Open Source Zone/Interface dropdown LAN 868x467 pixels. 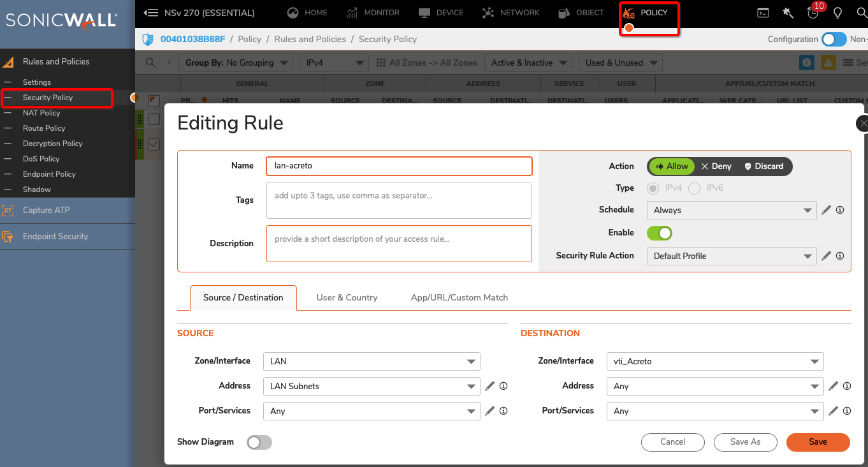[372, 361]
